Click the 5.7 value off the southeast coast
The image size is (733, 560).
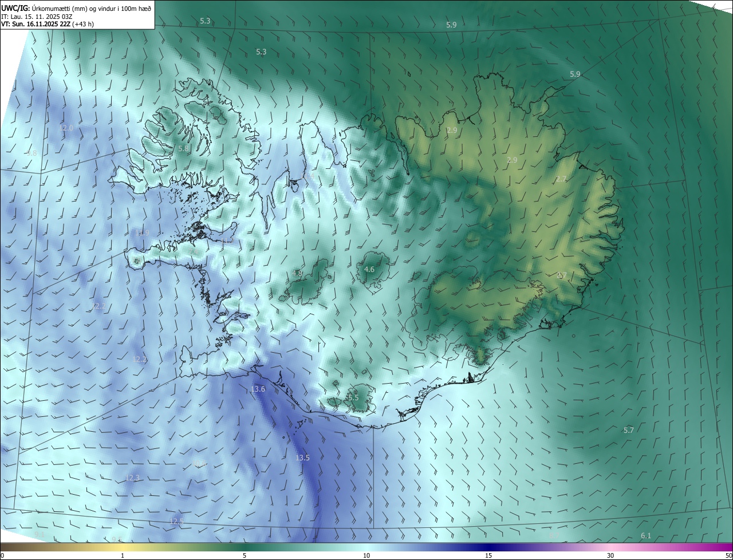click(629, 430)
